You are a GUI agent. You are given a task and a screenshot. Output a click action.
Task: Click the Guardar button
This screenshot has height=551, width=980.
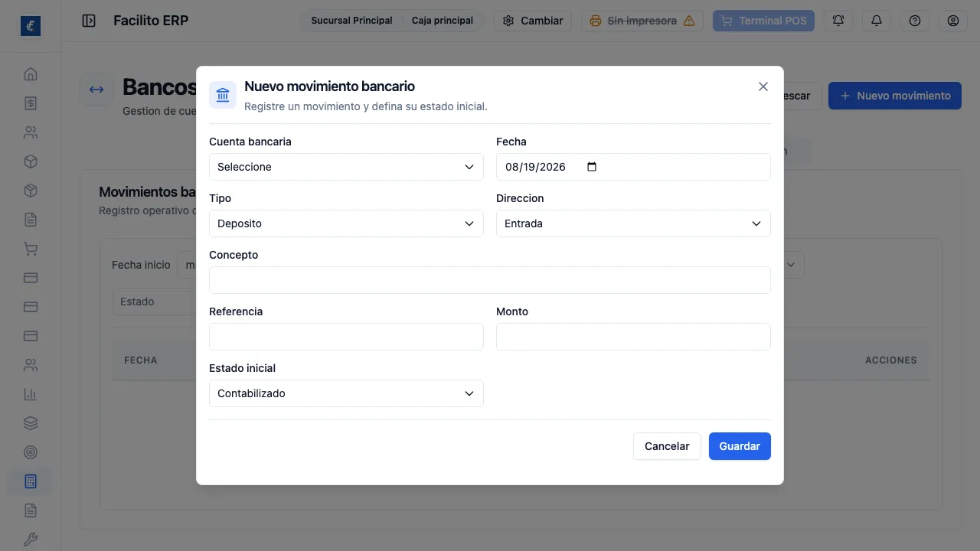[x=740, y=446]
